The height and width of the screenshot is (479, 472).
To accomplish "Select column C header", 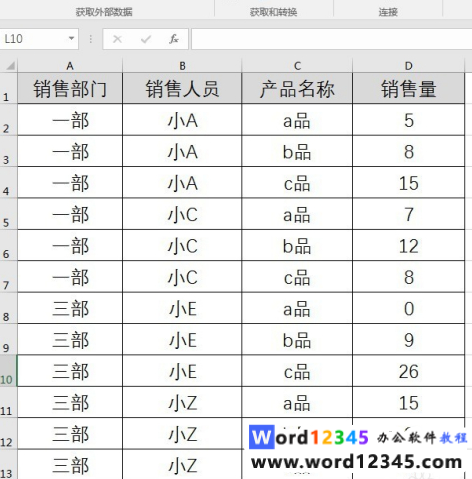I will tap(297, 66).
